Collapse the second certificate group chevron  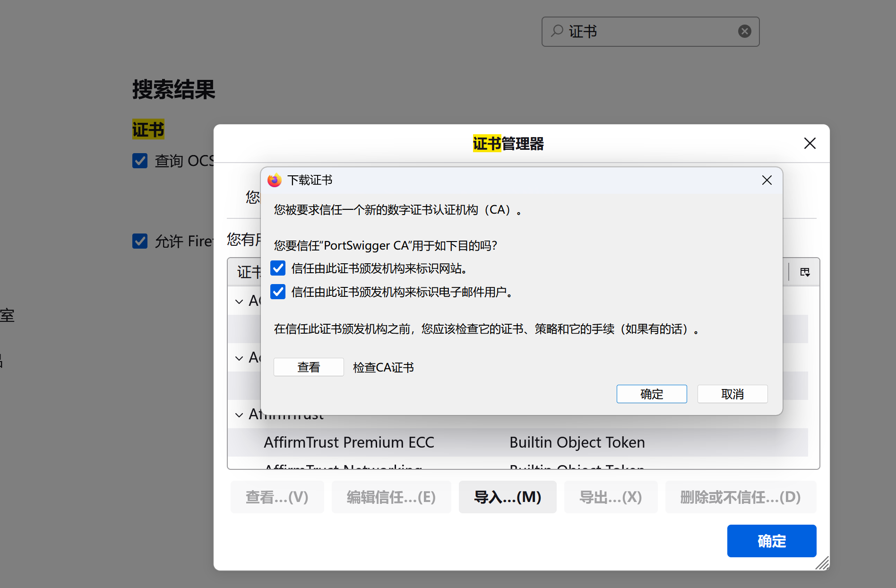(x=239, y=358)
